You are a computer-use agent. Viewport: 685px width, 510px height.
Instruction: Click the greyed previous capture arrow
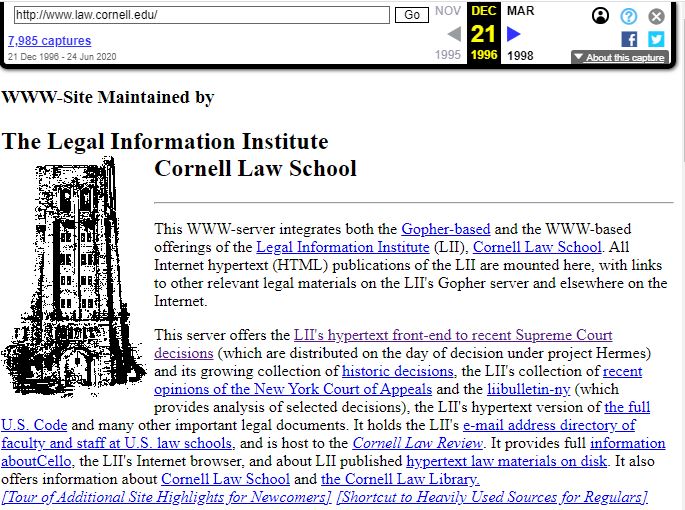[x=454, y=34]
